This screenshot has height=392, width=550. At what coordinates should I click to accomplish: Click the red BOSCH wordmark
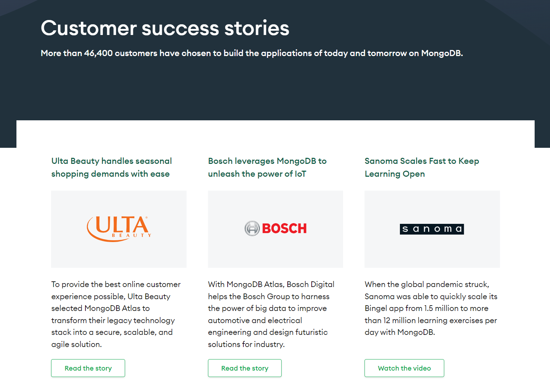pos(284,228)
